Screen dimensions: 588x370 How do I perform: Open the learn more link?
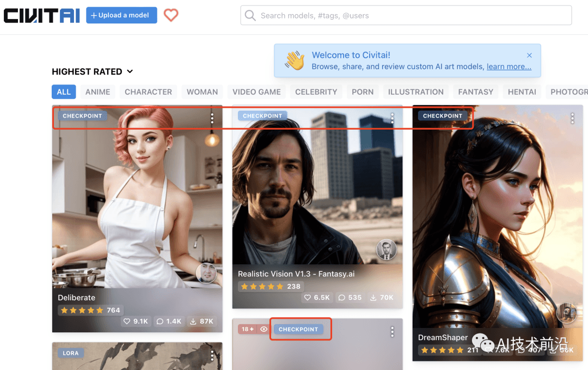coord(509,66)
